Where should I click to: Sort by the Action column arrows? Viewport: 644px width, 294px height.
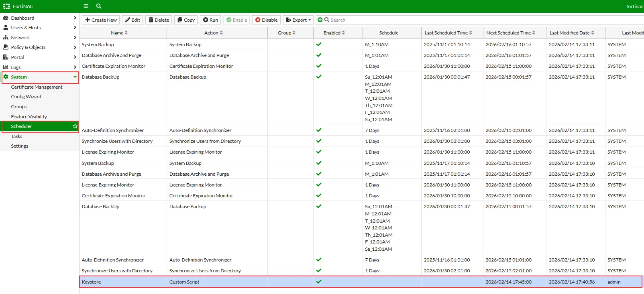pyautogui.click(x=221, y=33)
